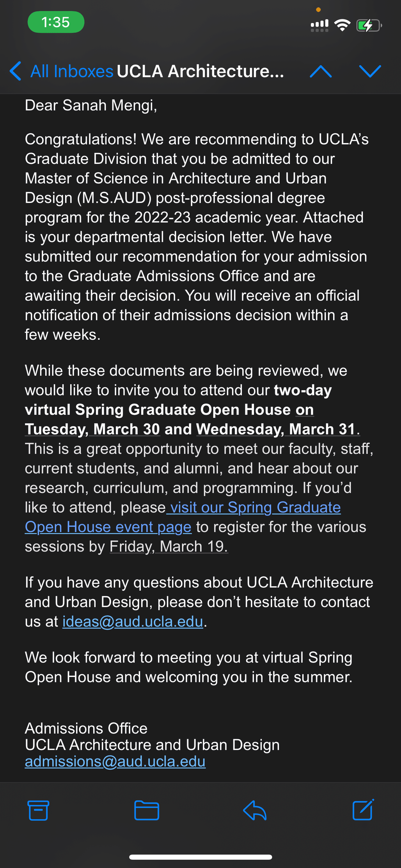401x868 pixels.
Task: Go to next message with down arrow
Action: [x=370, y=71]
